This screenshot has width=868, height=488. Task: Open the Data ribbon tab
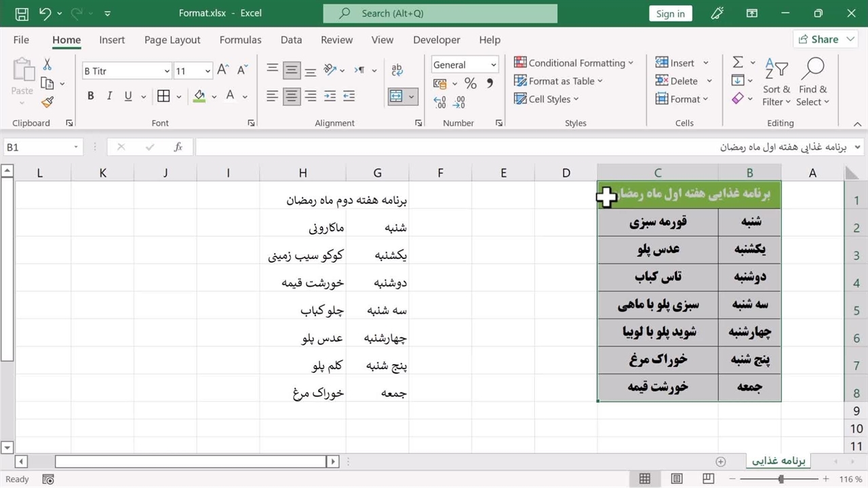click(291, 40)
